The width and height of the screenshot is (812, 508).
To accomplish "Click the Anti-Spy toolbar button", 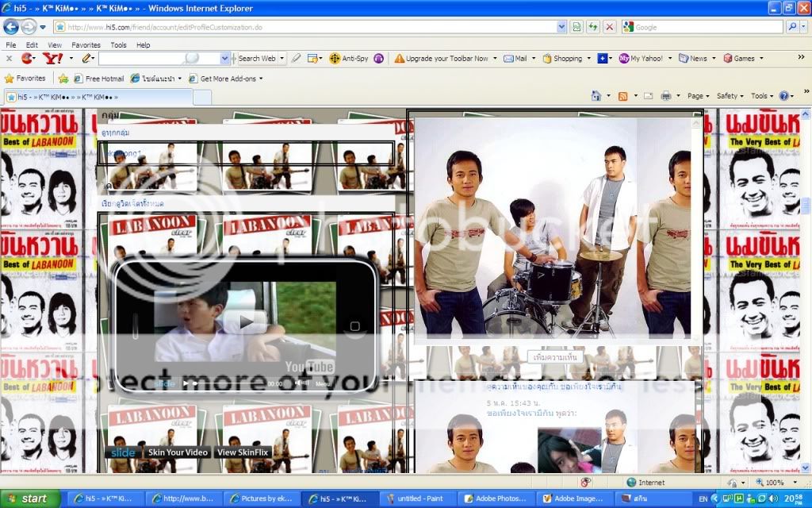I will click(x=349, y=59).
